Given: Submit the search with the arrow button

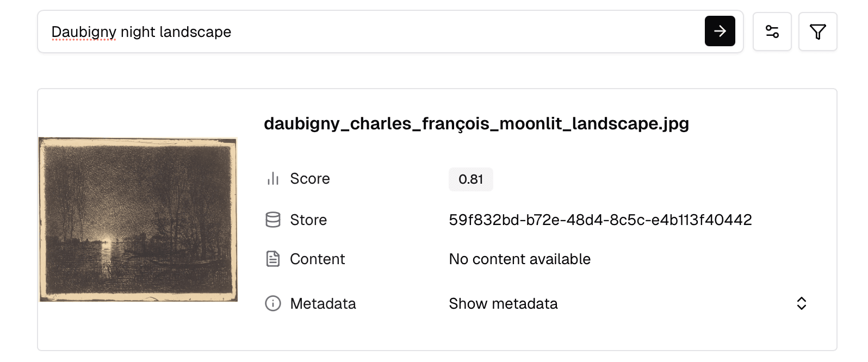Looking at the screenshot, I should (720, 31).
